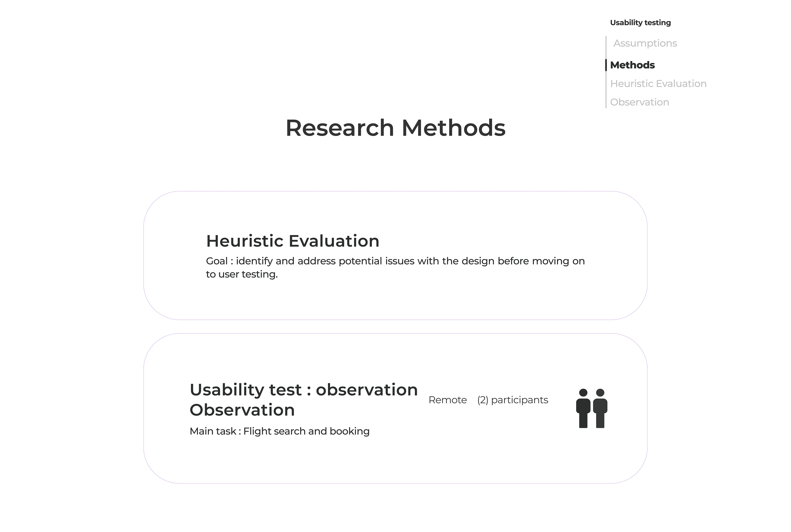The height and width of the screenshot is (532, 791).
Task: Select Methods in the navigation list
Action: [632, 65]
